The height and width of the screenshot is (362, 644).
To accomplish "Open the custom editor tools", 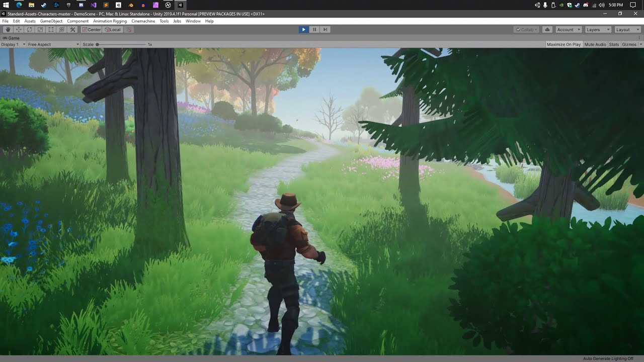I will coord(73,30).
